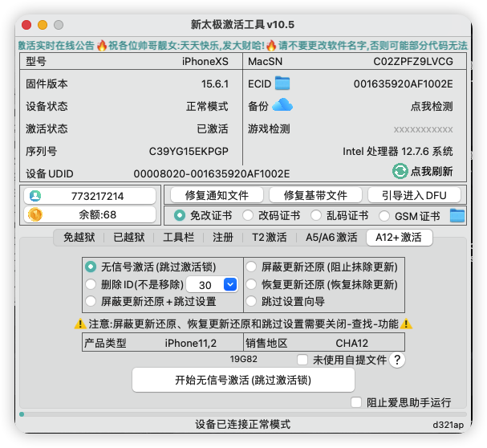The image size is (487, 448).
Task: Click the fire icon before 请不要更改软件名字
Action: (x=271, y=46)
